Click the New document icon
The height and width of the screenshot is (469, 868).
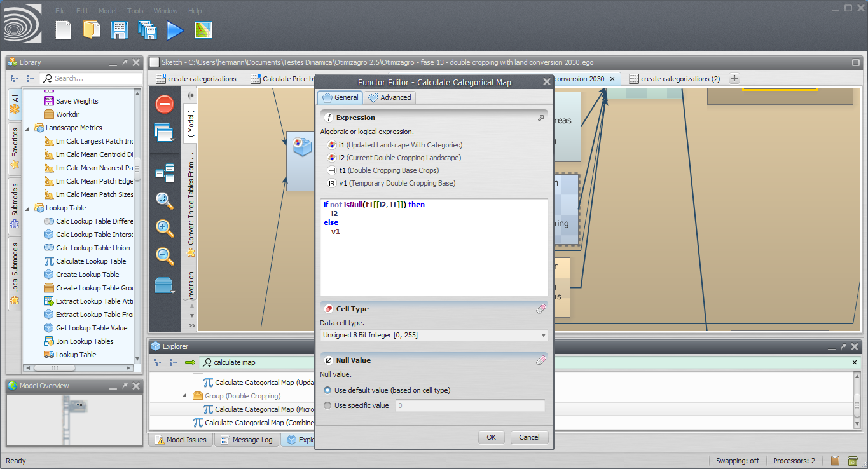[x=63, y=30]
